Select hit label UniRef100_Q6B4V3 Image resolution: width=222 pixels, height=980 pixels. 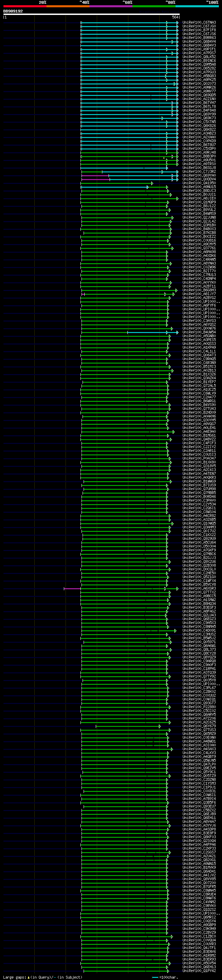[x=199, y=45]
